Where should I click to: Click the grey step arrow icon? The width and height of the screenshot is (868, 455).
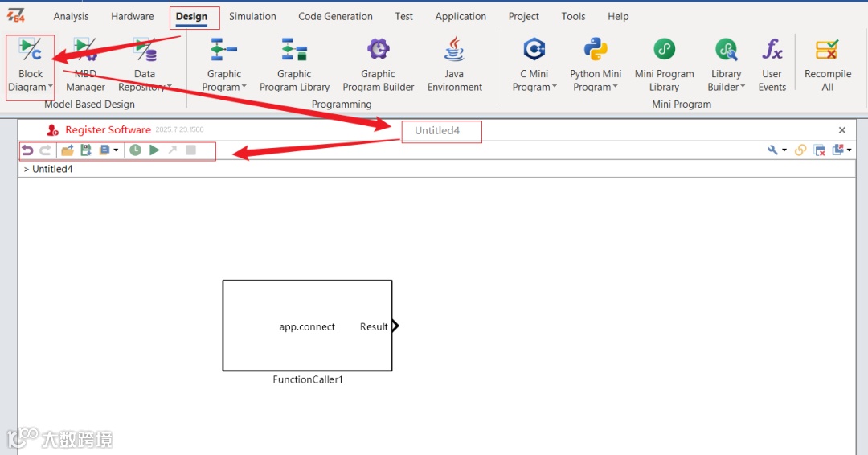[173, 150]
